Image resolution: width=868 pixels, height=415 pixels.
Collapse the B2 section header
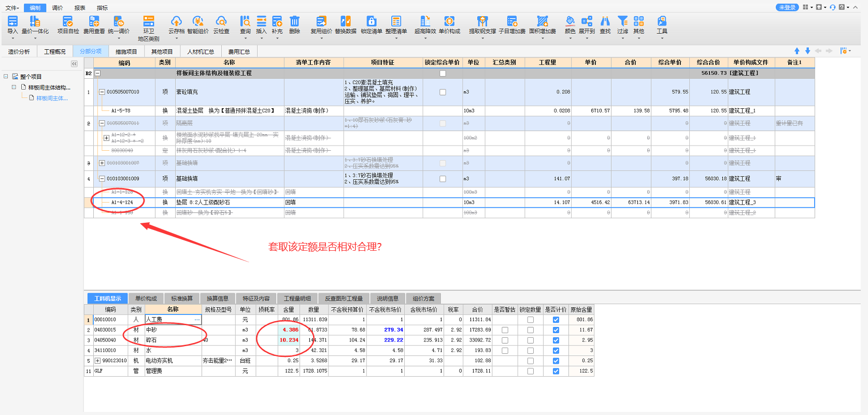[97, 74]
